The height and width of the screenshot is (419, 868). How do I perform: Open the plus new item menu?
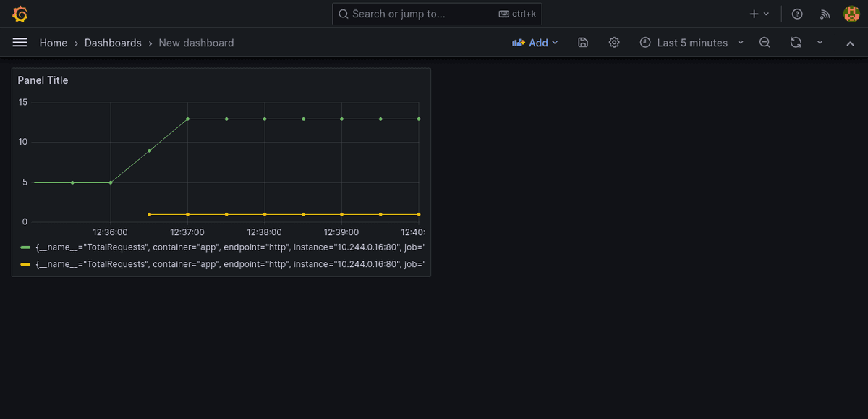[x=759, y=14]
